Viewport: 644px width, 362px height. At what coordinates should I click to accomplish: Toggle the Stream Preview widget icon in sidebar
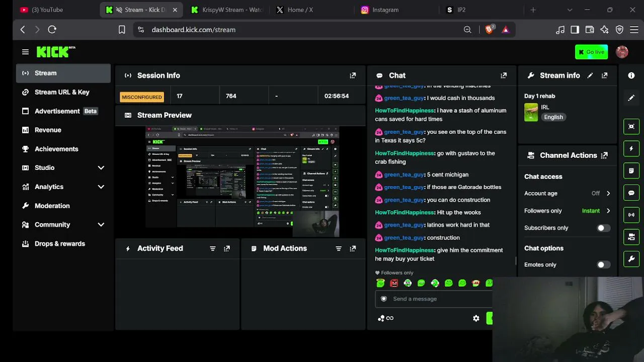(631, 126)
